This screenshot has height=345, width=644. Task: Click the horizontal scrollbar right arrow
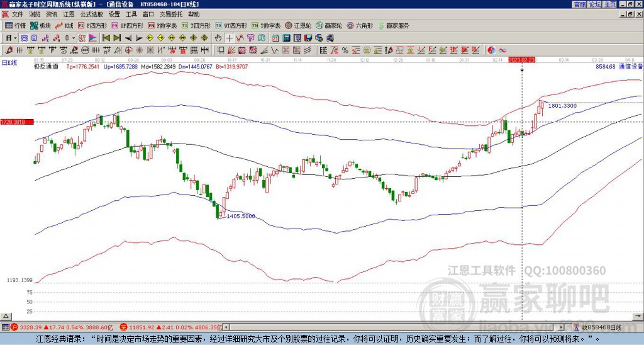point(562,327)
